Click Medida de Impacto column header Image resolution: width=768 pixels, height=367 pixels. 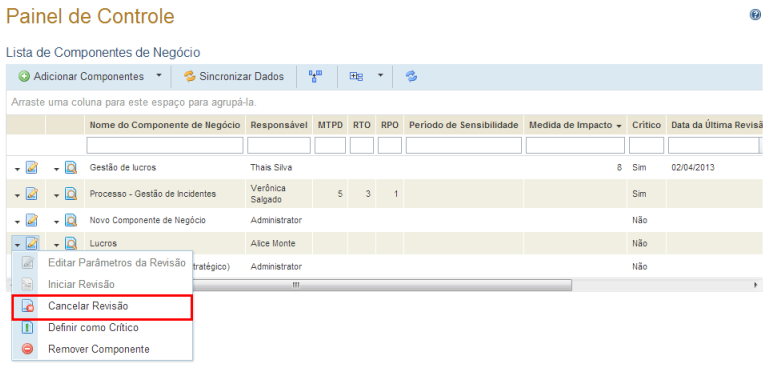tap(575, 125)
